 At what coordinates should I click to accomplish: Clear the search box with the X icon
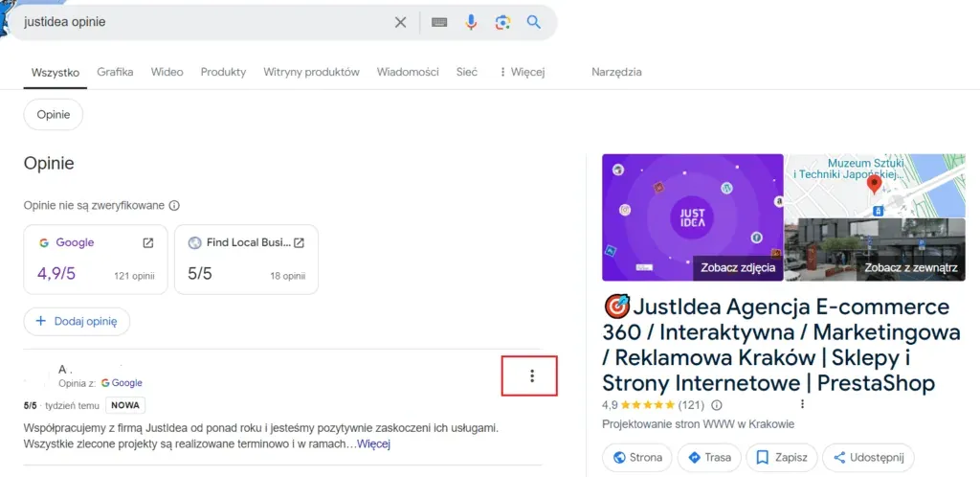click(x=400, y=22)
